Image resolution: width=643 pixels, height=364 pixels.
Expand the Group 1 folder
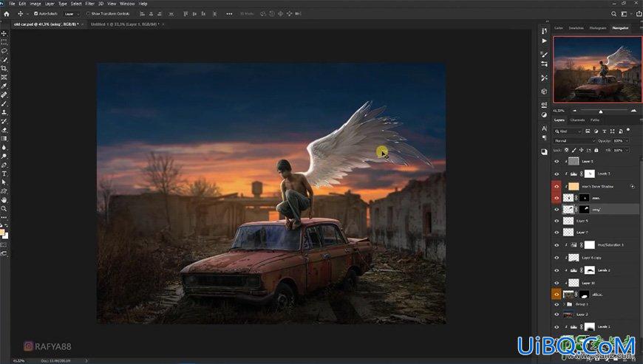click(564, 305)
